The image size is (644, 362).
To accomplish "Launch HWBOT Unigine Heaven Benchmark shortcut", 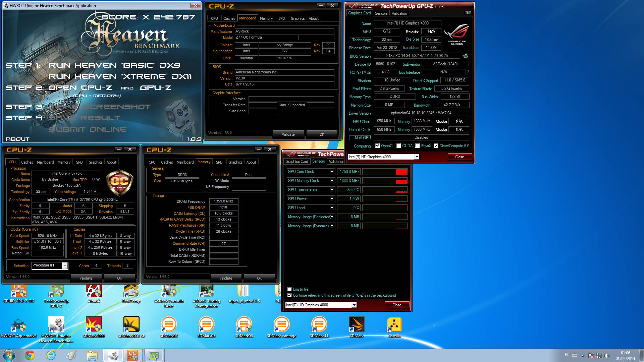I will pos(56,330).
